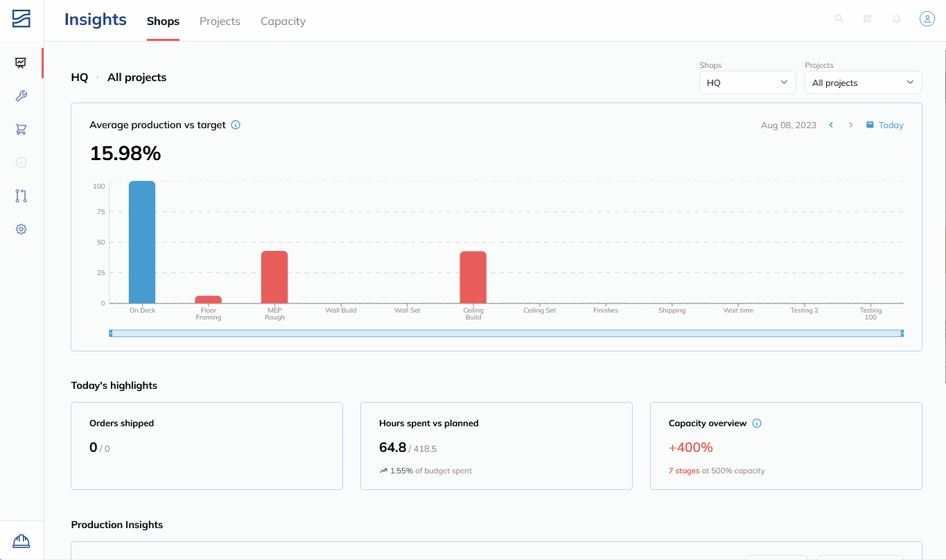Viewport: 946px width, 560px height.
Task: Switch to the Projects tab
Action: click(220, 21)
